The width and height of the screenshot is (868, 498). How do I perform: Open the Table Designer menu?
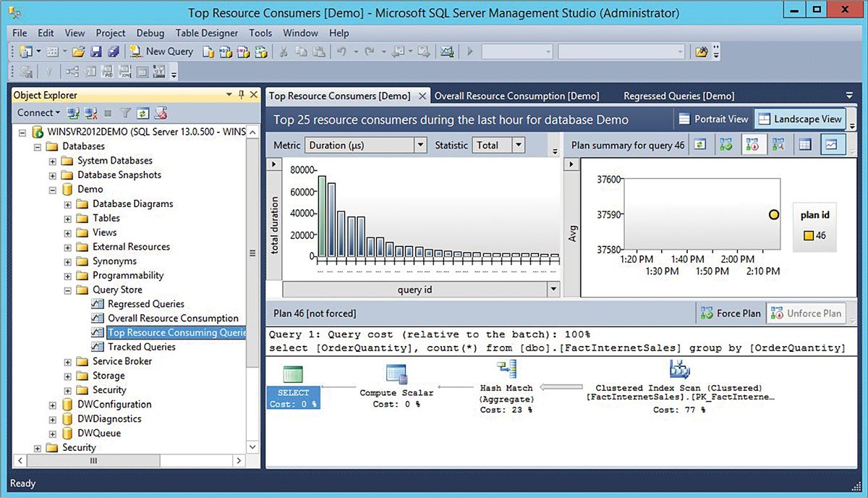207,33
